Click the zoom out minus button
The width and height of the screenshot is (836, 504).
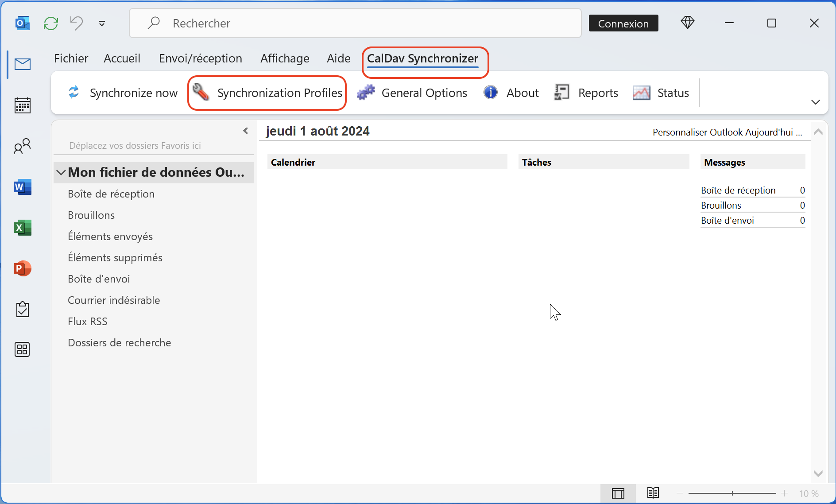click(x=680, y=493)
